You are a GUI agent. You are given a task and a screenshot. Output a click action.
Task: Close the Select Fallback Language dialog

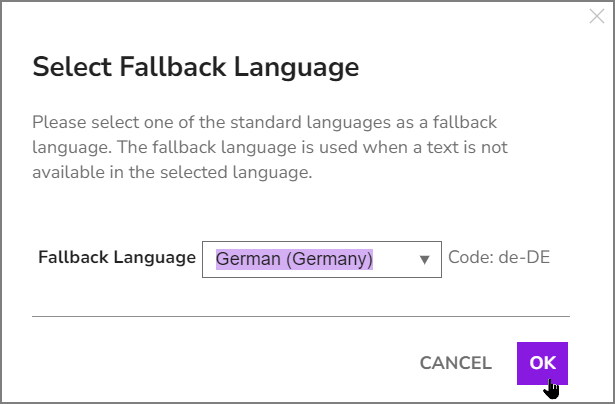(x=597, y=16)
